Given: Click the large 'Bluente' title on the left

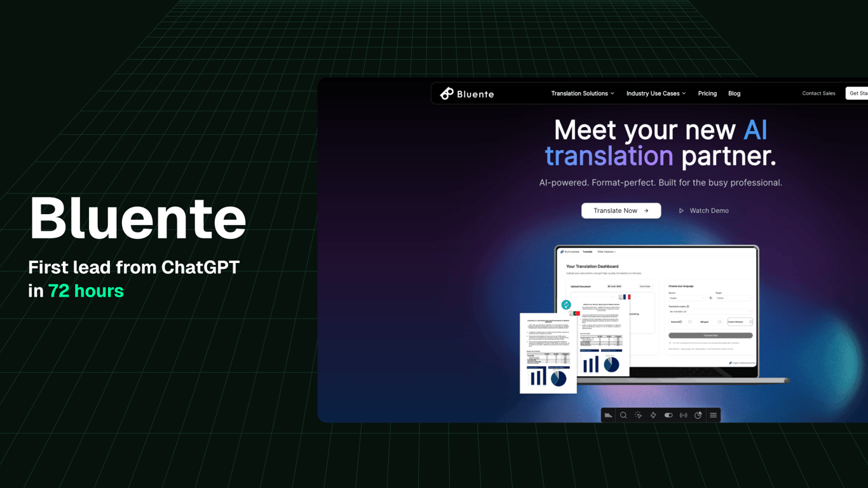Looking at the screenshot, I should [x=137, y=218].
